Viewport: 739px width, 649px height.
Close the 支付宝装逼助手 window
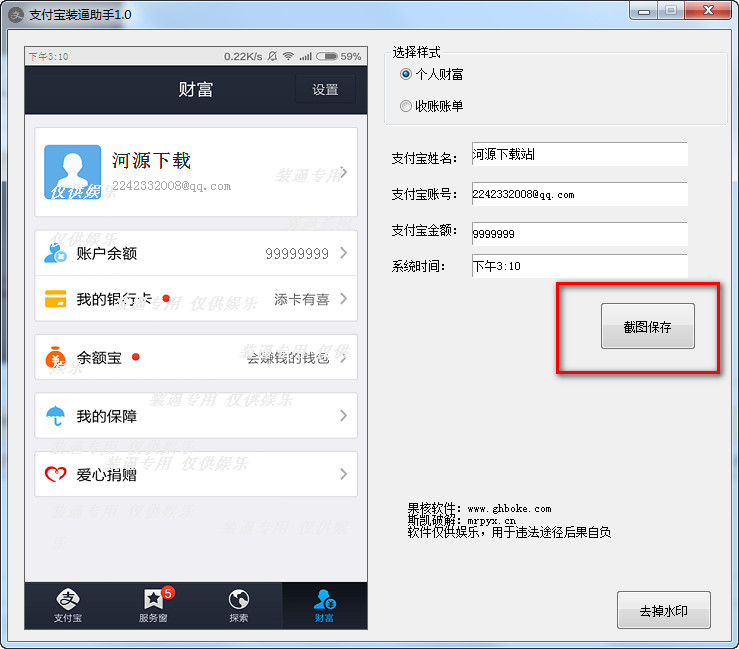click(708, 10)
